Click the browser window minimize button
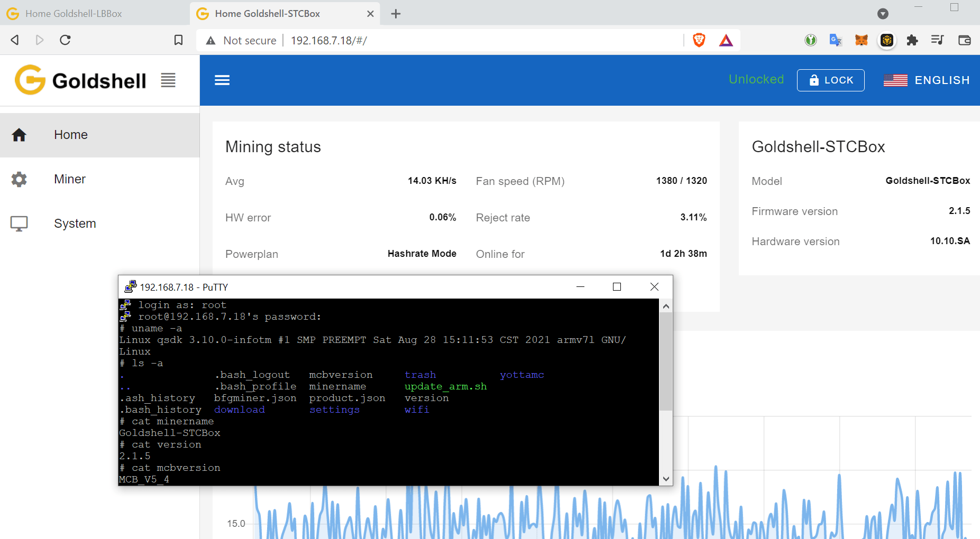 (919, 7)
